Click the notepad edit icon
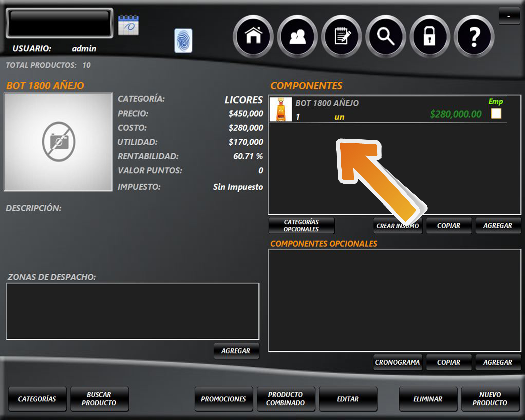The image size is (525, 420). pos(342,36)
